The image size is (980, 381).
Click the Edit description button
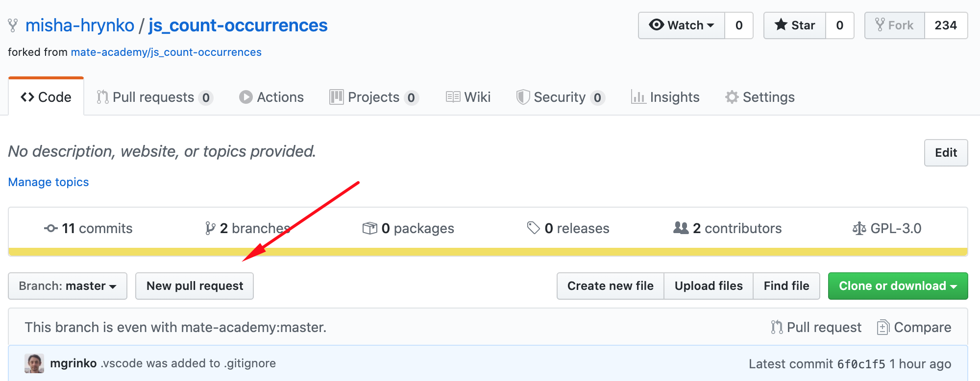tap(946, 153)
